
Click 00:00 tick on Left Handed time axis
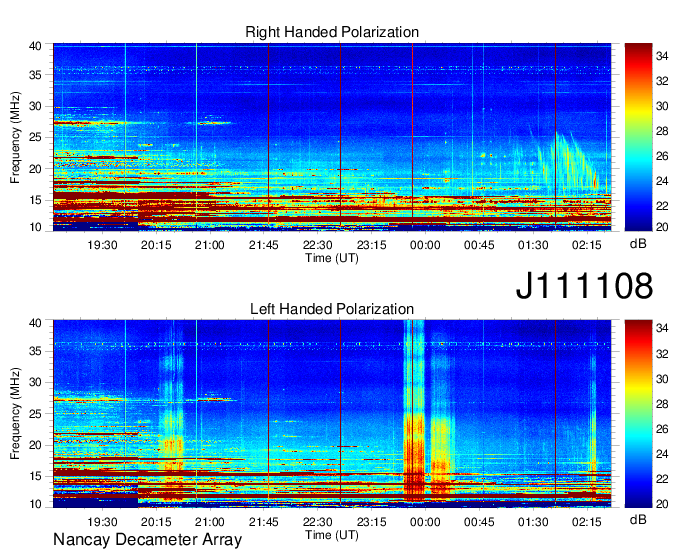click(x=425, y=522)
